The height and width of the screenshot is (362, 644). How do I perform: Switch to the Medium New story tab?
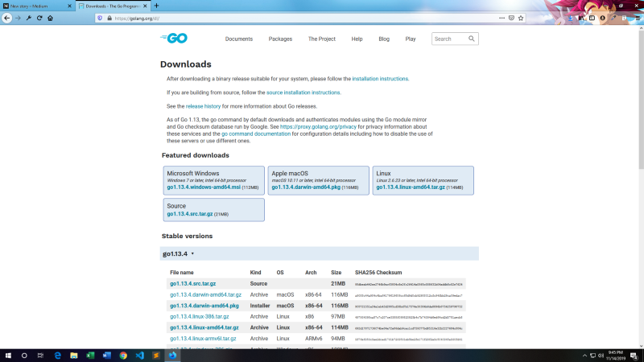(x=36, y=6)
